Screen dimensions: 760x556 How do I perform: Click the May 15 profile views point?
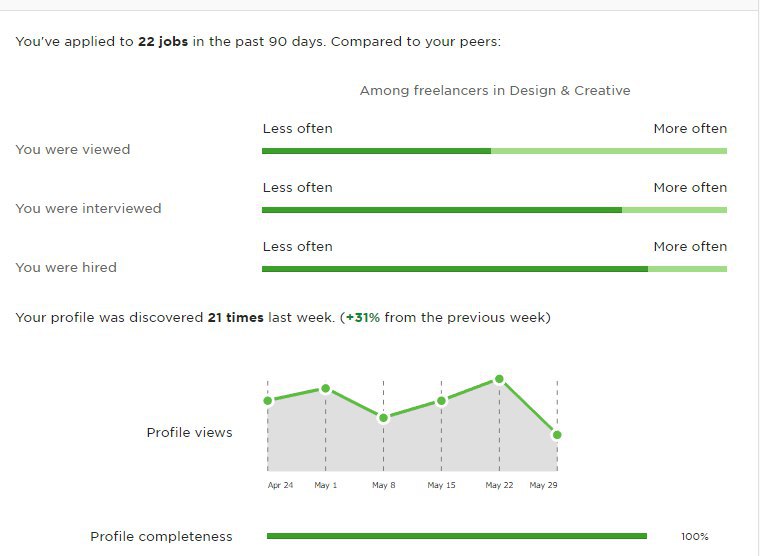coord(442,401)
